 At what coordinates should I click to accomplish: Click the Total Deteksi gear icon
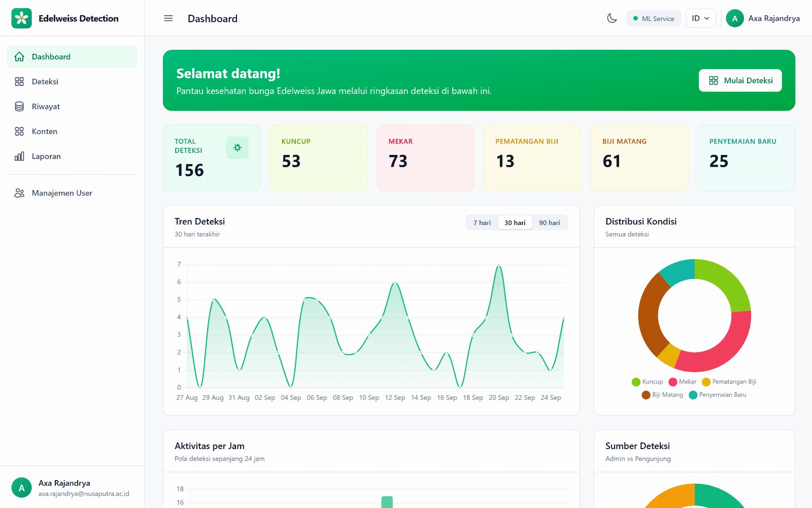pos(237,148)
